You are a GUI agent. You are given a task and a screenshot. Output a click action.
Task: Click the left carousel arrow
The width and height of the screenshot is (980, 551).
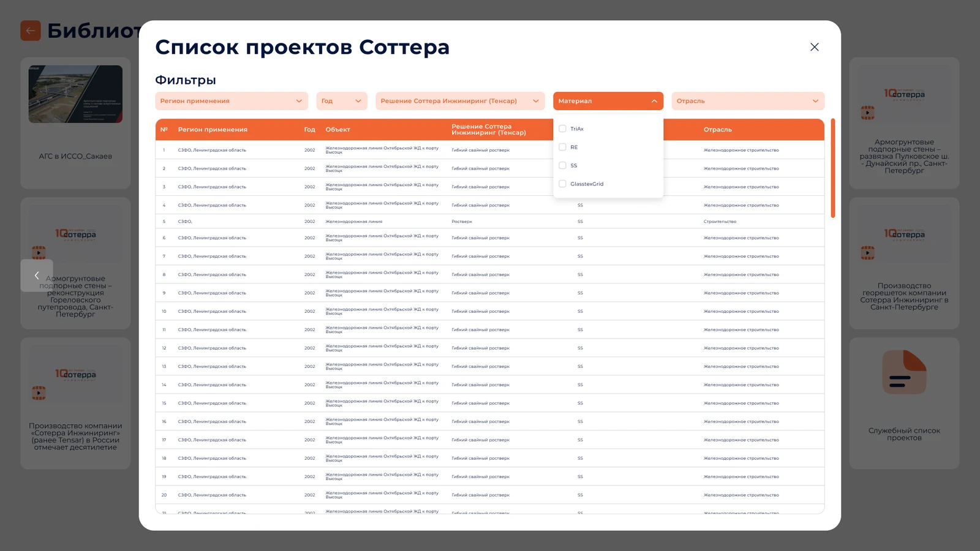(x=37, y=275)
